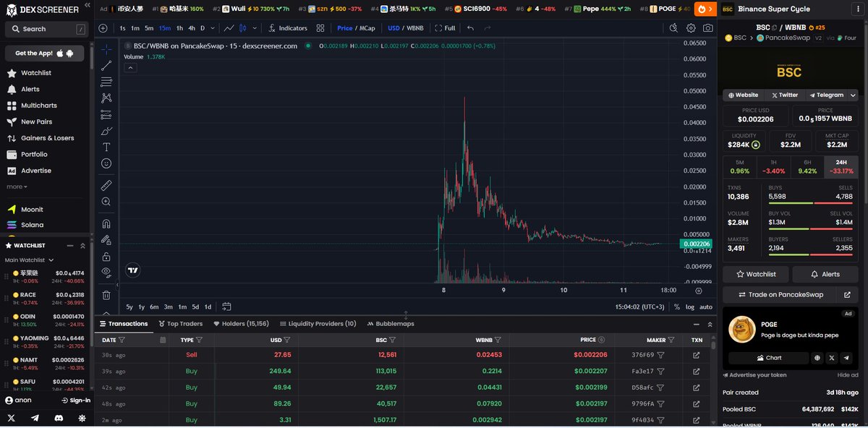The image size is (868, 428).
Task: Toggle log scale on the chart
Action: tap(689, 307)
